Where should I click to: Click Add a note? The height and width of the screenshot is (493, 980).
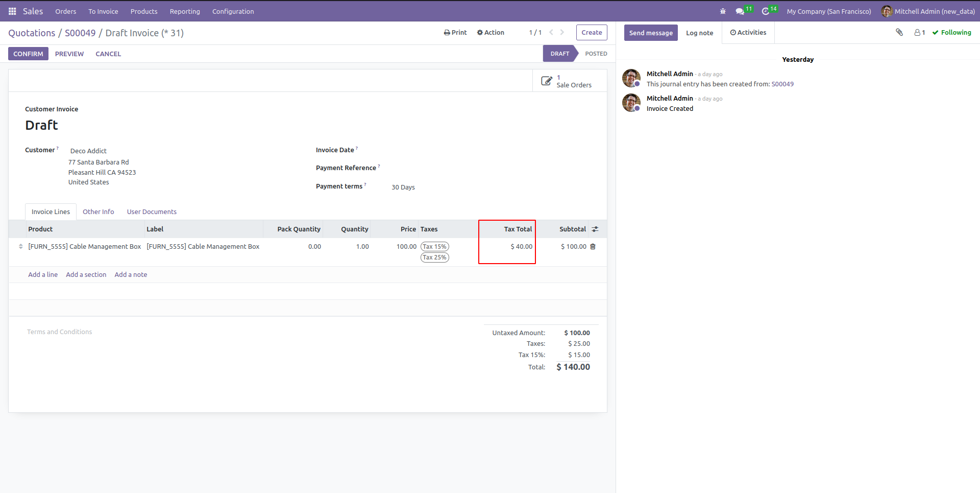click(131, 274)
